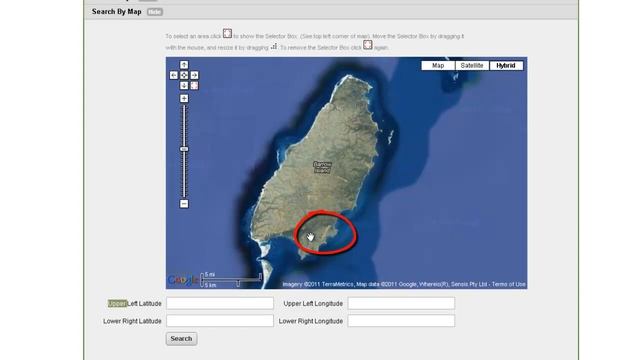
Task: Zoom in with the plus button
Action: click(184, 98)
